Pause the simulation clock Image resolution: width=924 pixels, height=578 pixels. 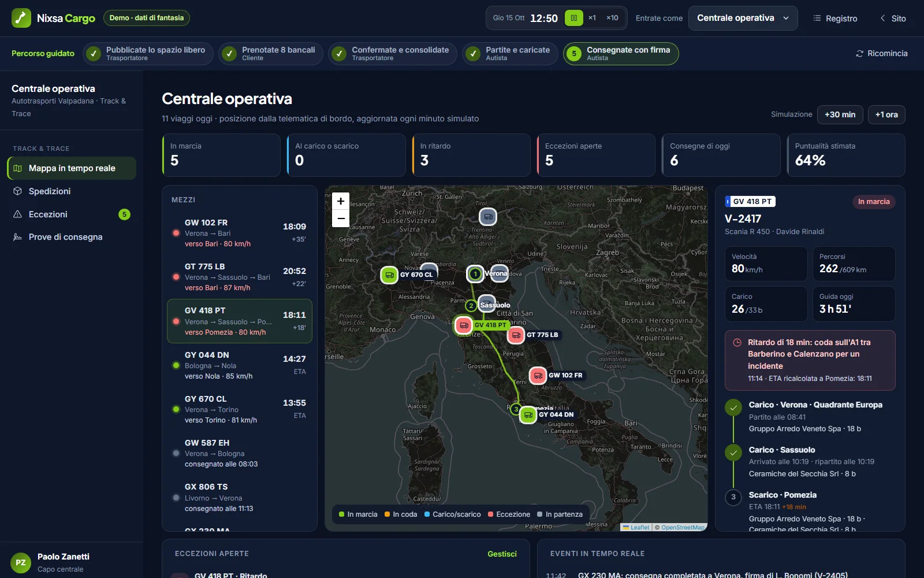573,18
